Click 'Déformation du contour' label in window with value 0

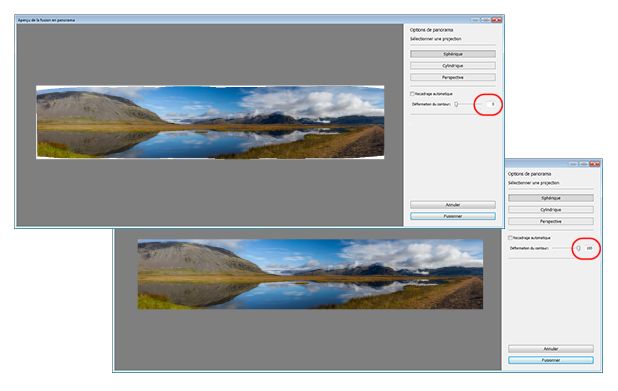click(431, 104)
